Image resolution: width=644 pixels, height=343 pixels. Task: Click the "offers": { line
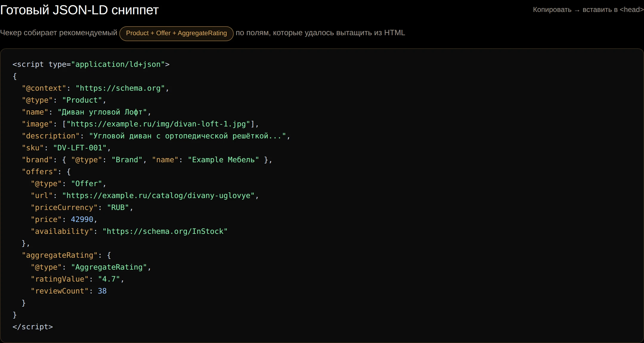click(46, 172)
